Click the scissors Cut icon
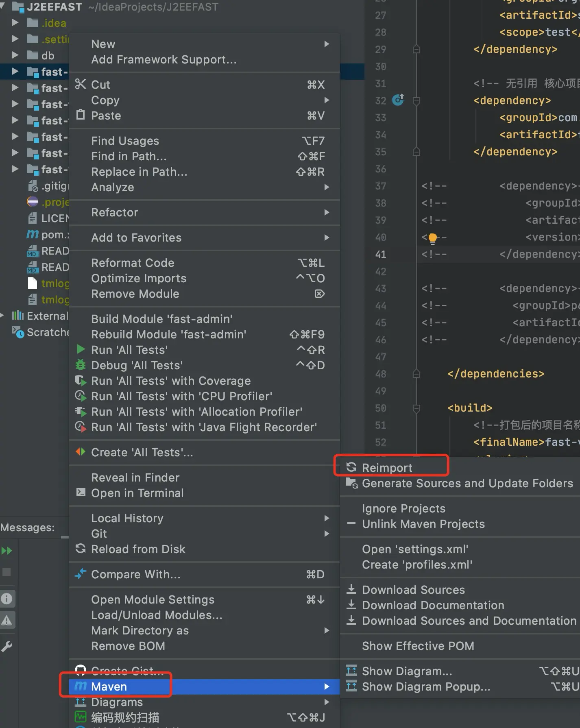Viewport: 580px width, 728px height. (x=81, y=84)
